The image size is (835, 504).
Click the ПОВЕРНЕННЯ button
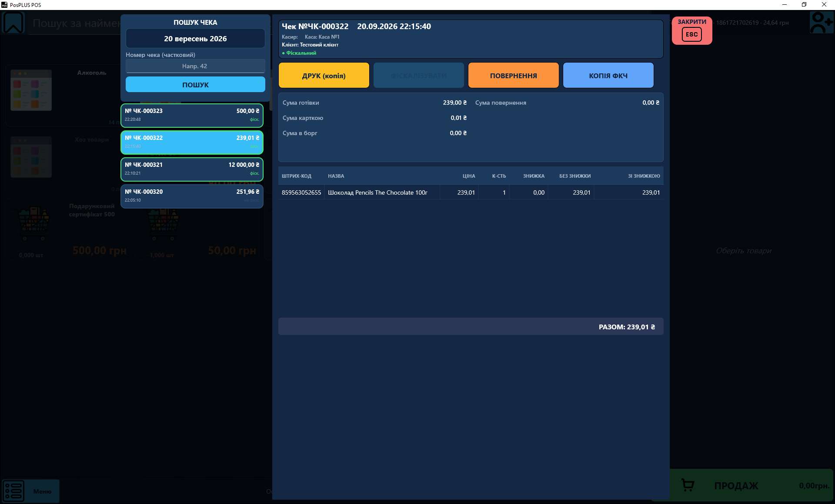click(513, 75)
